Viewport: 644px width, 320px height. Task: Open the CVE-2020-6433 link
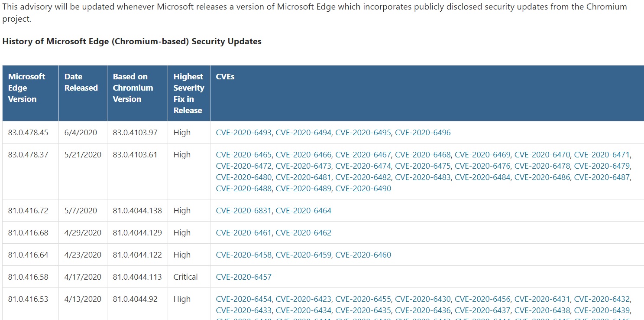coord(244,310)
